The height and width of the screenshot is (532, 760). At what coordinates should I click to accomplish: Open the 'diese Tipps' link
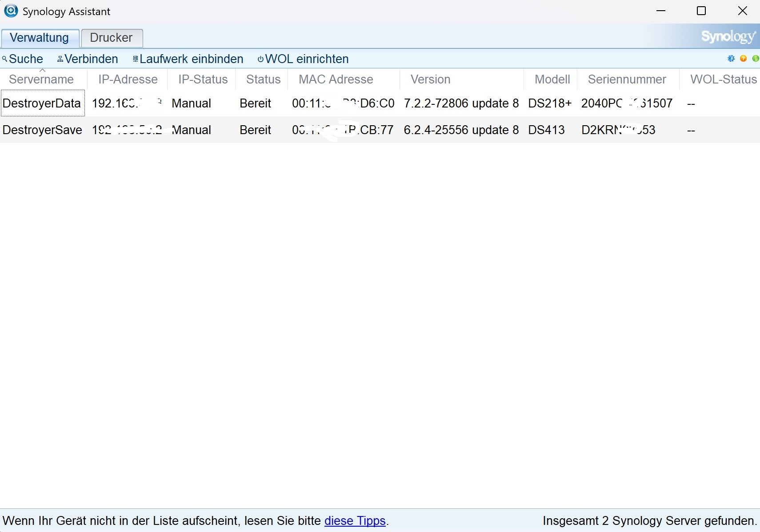355,521
